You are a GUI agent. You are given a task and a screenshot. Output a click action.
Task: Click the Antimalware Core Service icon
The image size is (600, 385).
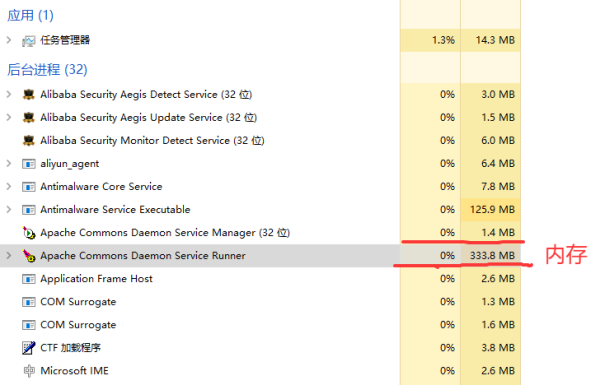[29, 187]
